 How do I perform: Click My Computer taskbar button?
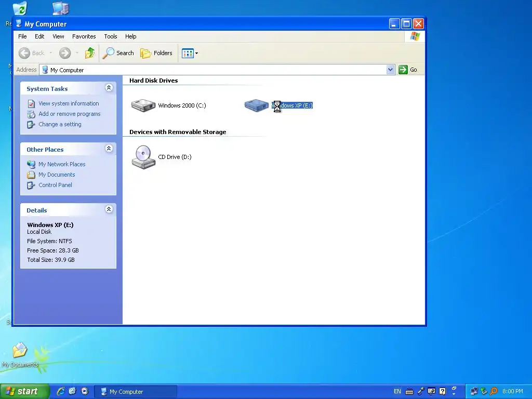pos(136,392)
